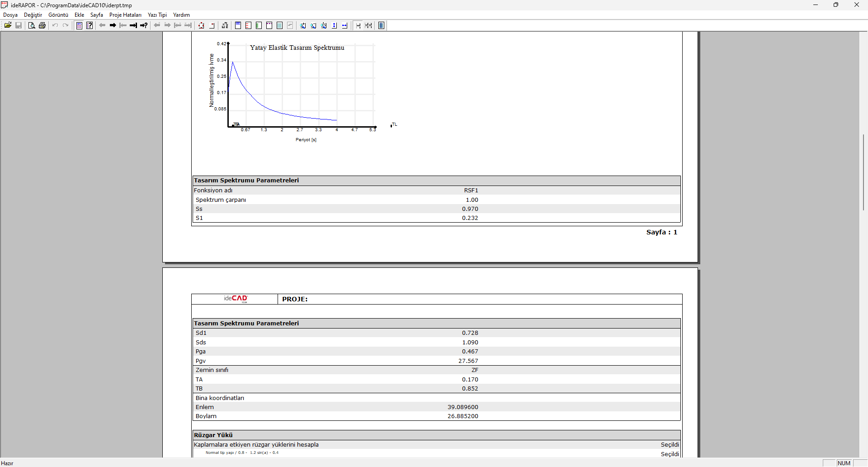This screenshot has height=467, width=868.
Task: Open the Yazı Tipi menu
Action: (157, 15)
